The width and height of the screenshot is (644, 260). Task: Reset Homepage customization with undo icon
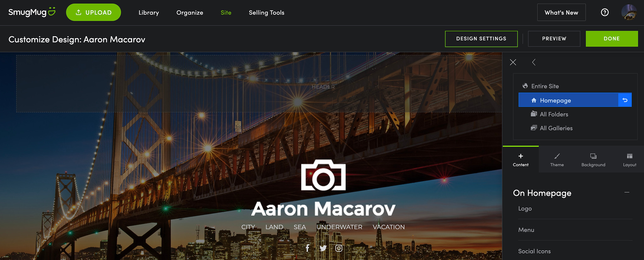point(625,100)
